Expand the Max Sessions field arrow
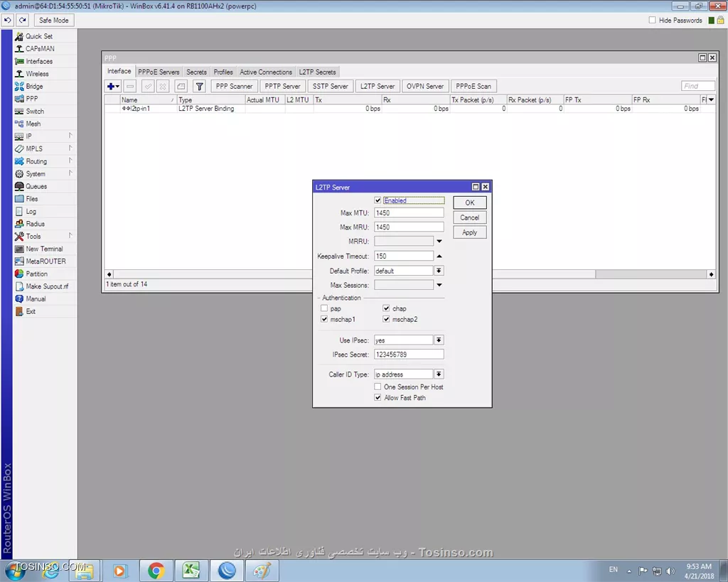This screenshot has height=582, width=728. coord(439,285)
